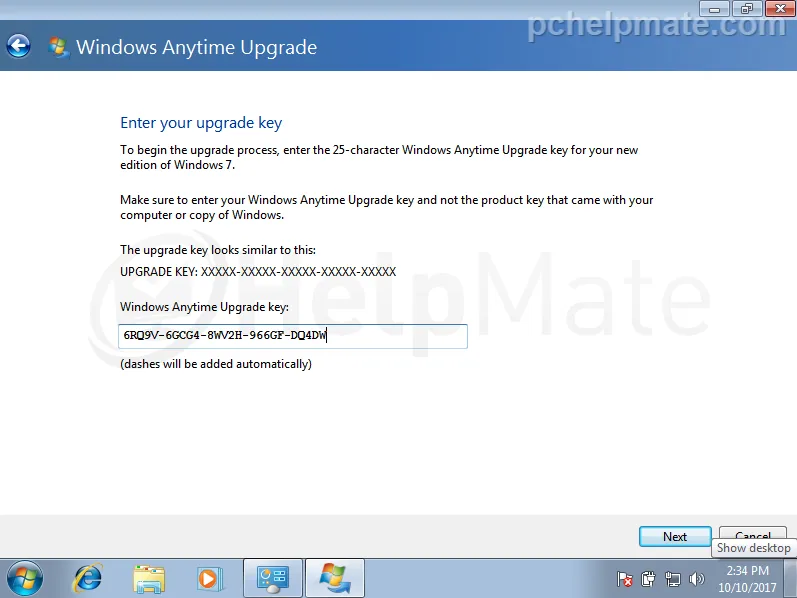The height and width of the screenshot is (598, 797).
Task: Click the Windows Anytime Upgrade logo icon
Action: point(58,47)
